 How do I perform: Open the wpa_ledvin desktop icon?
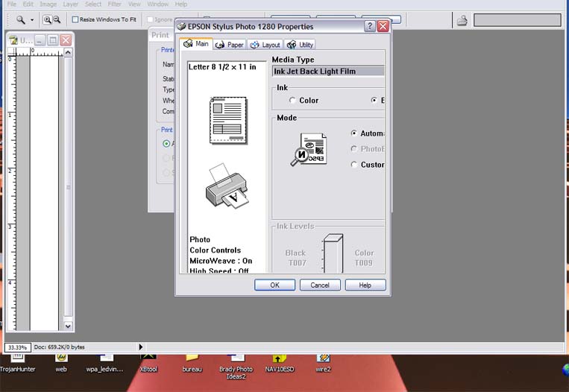coord(105,364)
